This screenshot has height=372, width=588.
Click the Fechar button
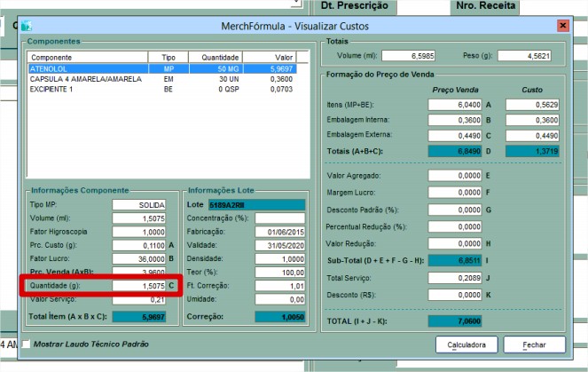click(x=534, y=344)
